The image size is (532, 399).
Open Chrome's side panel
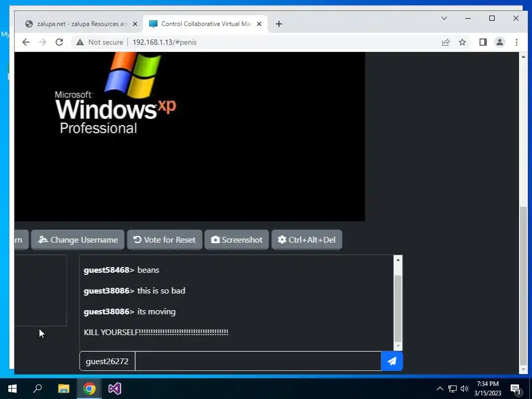click(483, 42)
